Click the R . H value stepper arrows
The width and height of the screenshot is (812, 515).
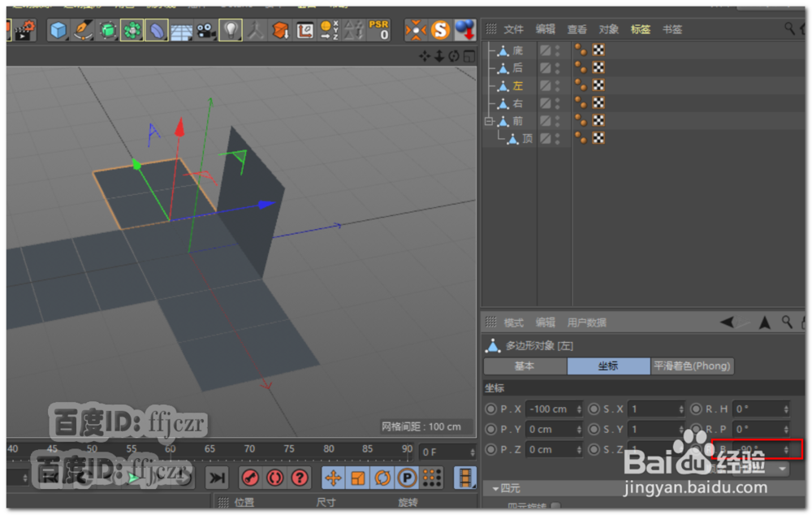785,409
